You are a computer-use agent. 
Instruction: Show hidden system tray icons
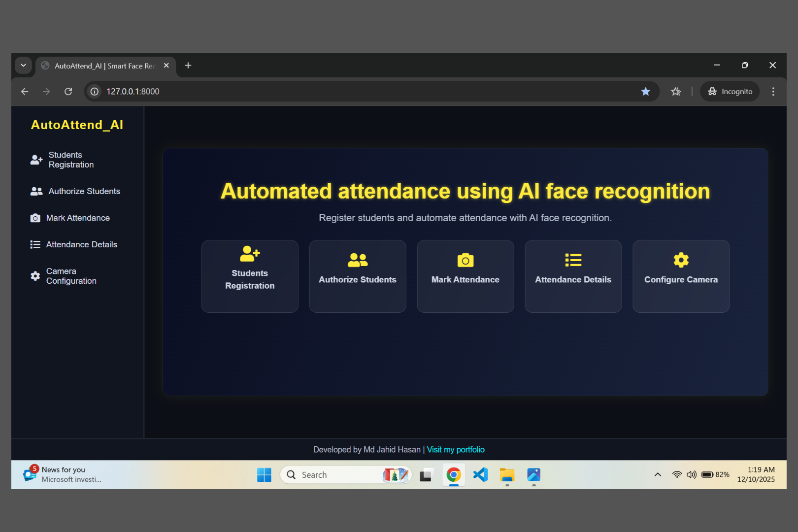(658, 474)
